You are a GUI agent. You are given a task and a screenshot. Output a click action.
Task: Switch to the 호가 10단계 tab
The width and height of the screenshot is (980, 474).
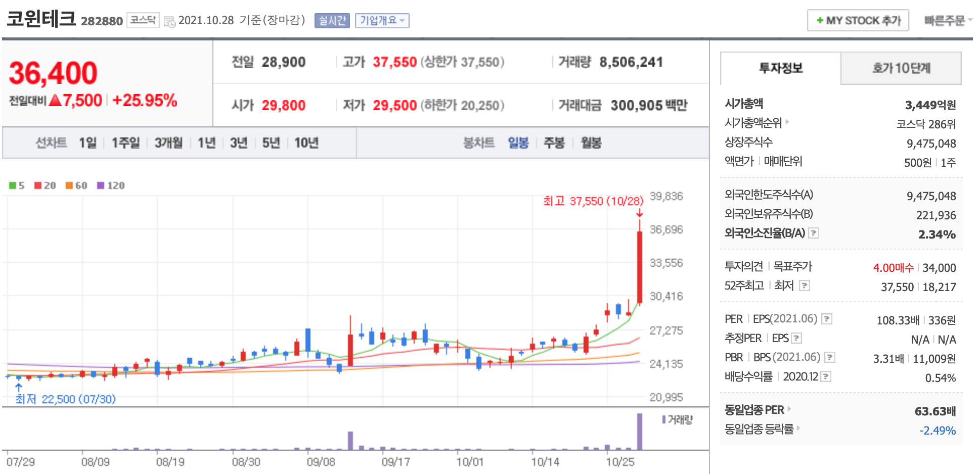[x=901, y=68]
